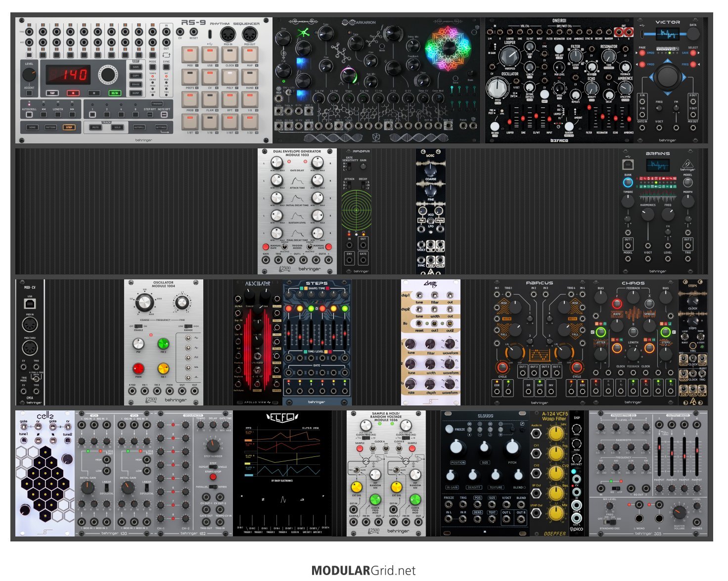Screen dimensions: 728x581
Task: Click the red record button on RS-9
Action: [73, 93]
